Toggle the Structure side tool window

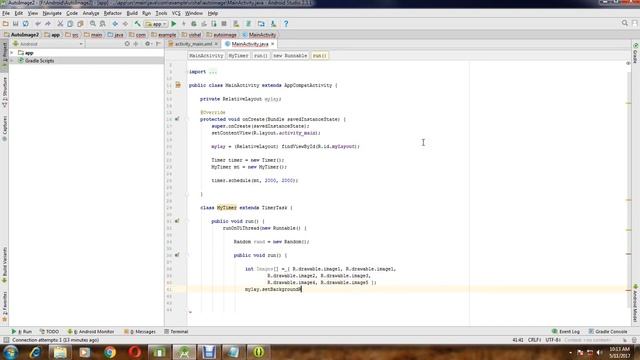pos(4,92)
